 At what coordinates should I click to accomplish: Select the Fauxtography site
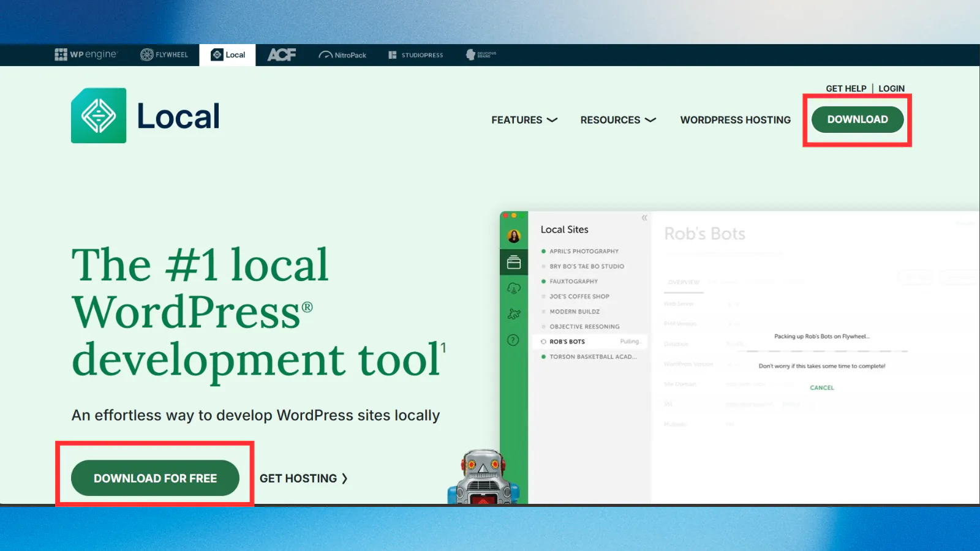pos(573,282)
